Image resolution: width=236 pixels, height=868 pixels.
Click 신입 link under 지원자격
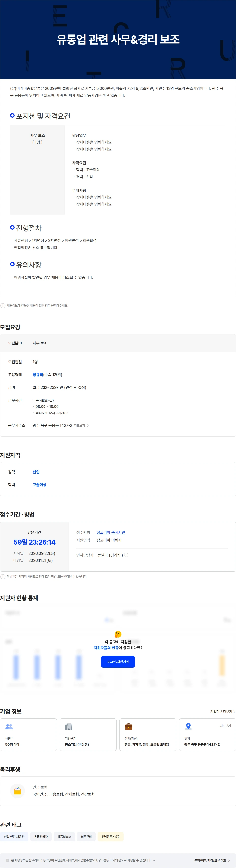coord(36,472)
